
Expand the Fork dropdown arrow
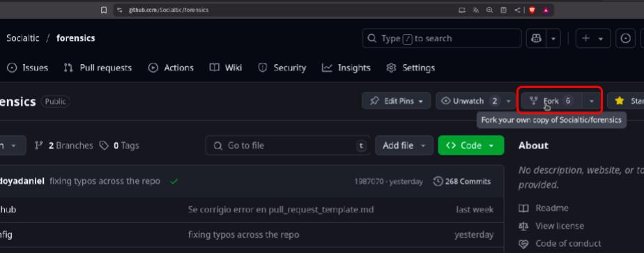(592, 101)
